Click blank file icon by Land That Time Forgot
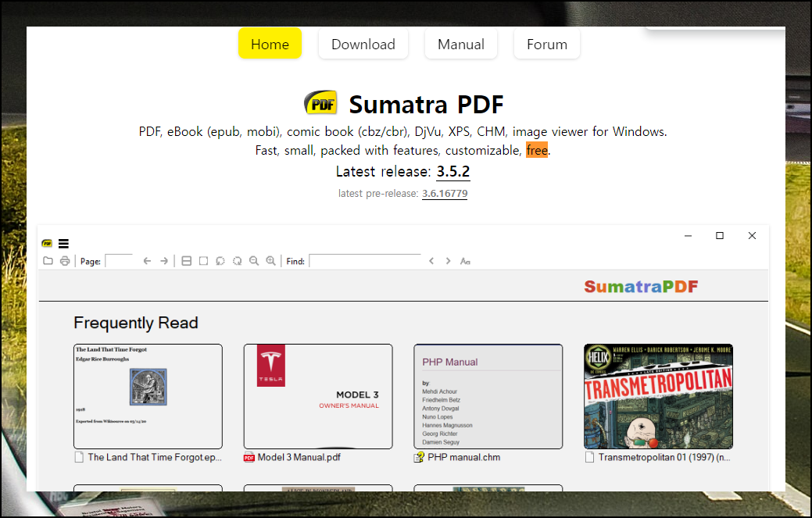The height and width of the screenshot is (518, 812). tap(79, 458)
